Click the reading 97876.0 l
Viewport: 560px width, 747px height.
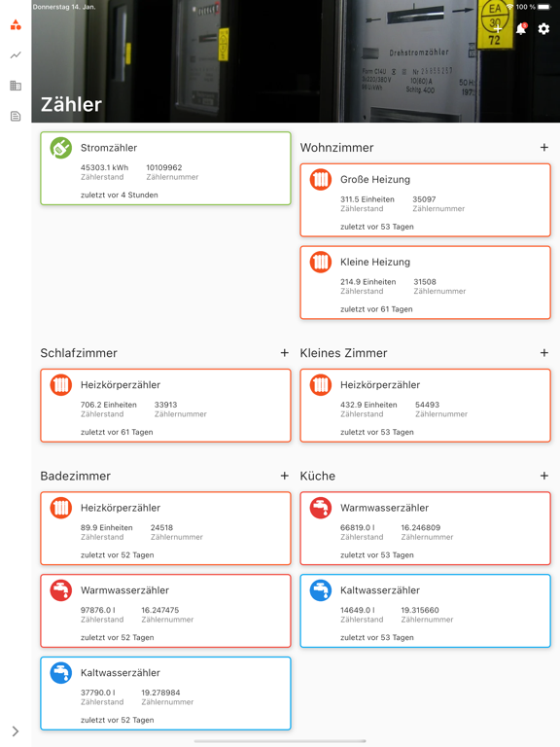click(98, 610)
